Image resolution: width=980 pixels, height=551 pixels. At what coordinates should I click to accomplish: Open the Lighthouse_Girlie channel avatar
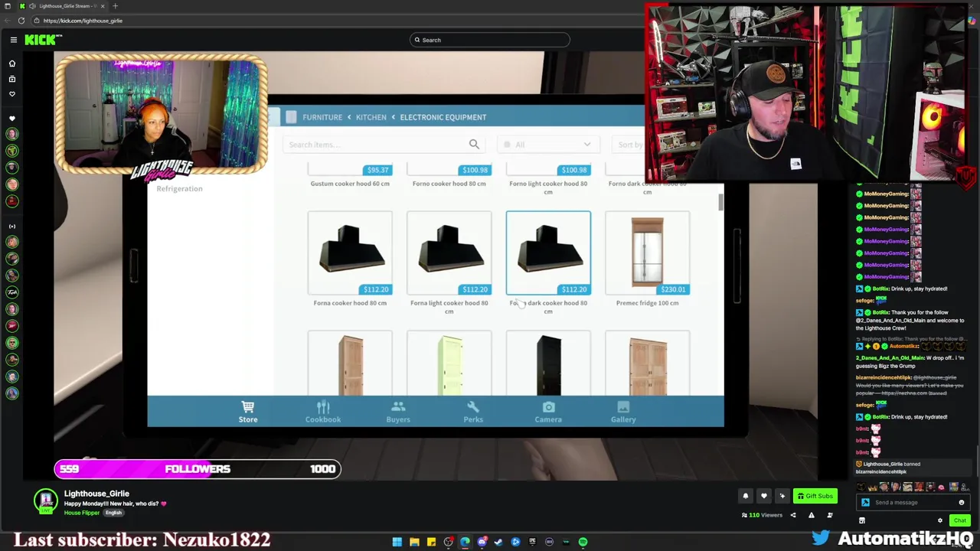[45, 500]
